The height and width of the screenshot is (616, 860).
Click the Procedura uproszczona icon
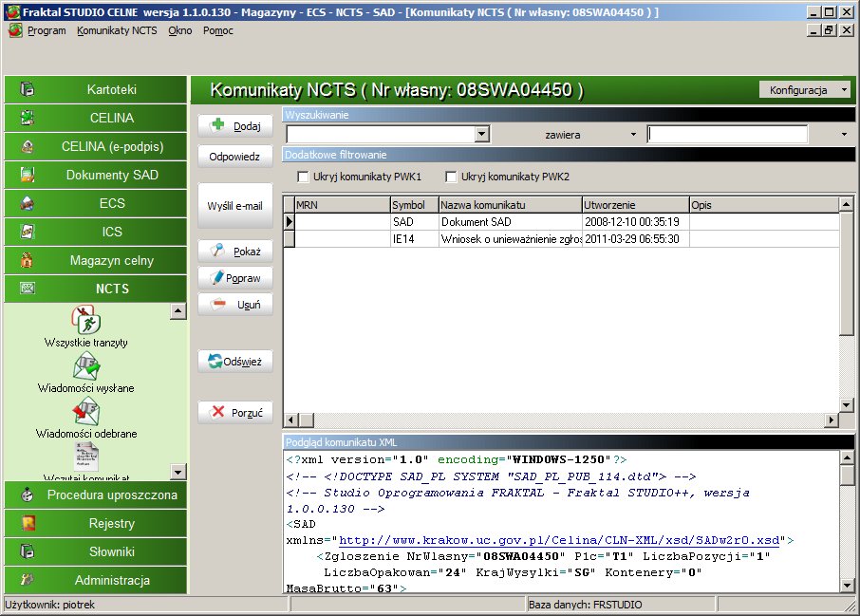tap(27, 495)
